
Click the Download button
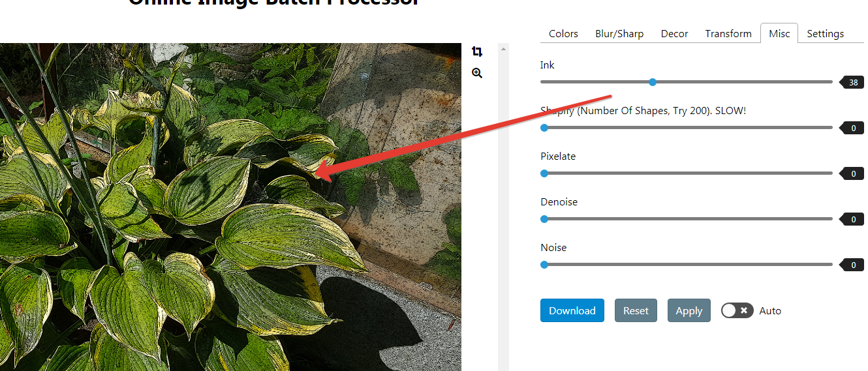(572, 310)
